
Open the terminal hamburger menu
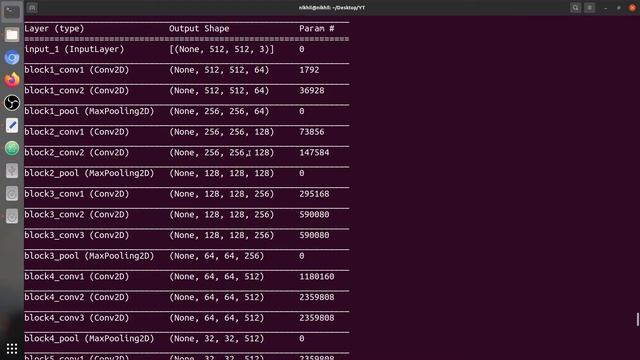point(590,8)
